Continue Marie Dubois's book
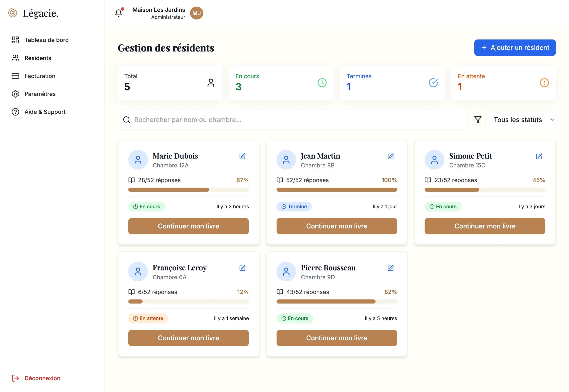 pos(188,226)
